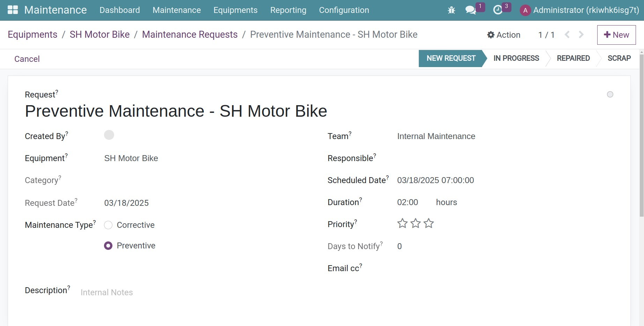Click the Internal Notes description field

(x=347, y=292)
